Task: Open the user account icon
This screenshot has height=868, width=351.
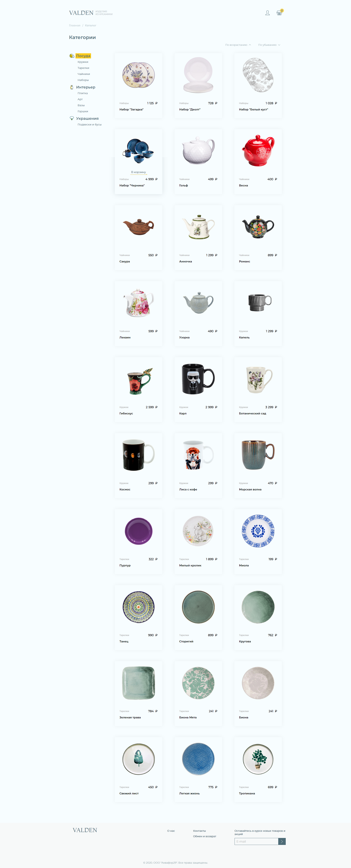Action: click(x=267, y=13)
